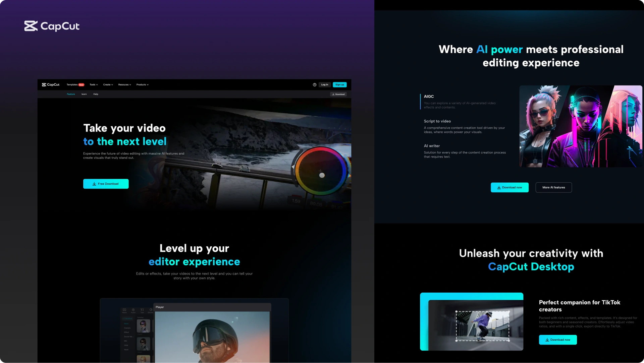Select the second Trending transition thumbnail
Image resolution: width=644 pixels, height=363 pixels.
point(143,344)
